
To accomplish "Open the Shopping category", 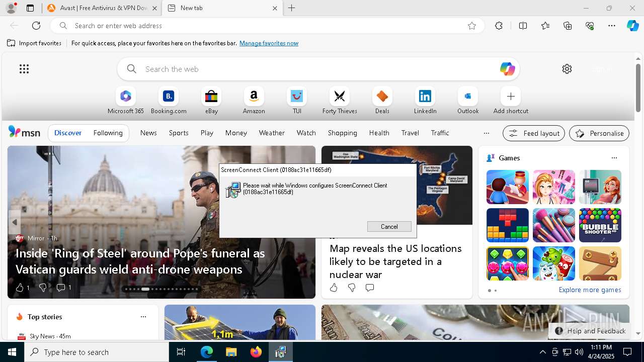I will tap(342, 133).
